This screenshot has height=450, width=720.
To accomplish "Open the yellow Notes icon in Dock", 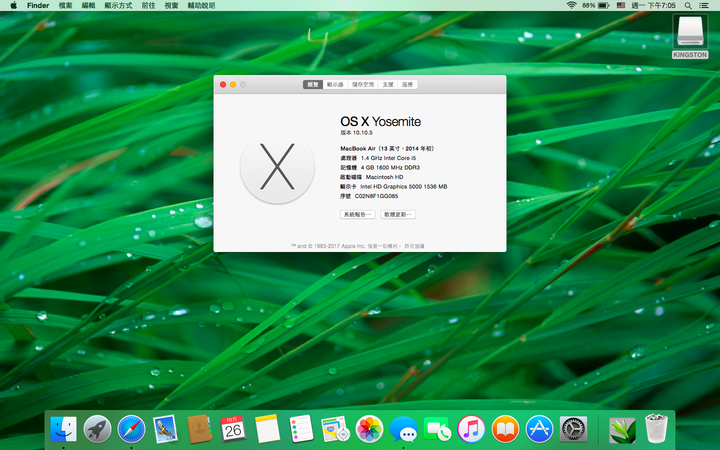I will (267, 429).
